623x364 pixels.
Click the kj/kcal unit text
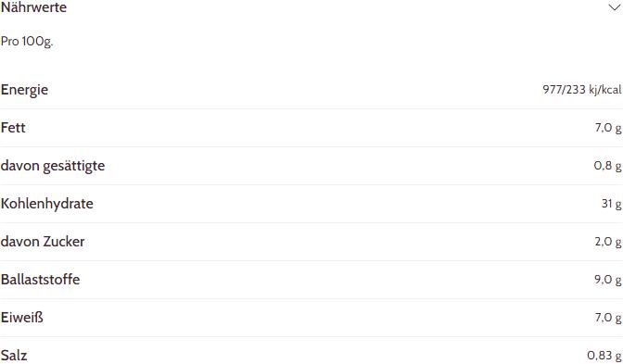point(605,90)
